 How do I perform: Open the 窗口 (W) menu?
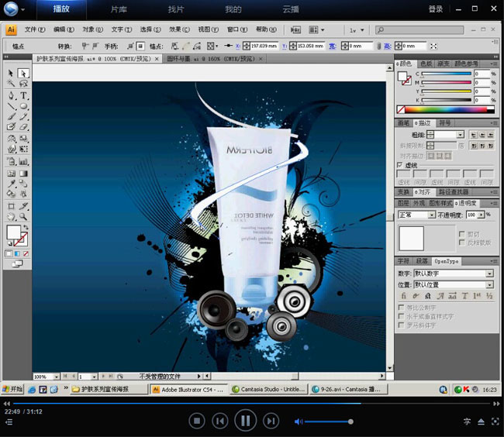(237, 29)
